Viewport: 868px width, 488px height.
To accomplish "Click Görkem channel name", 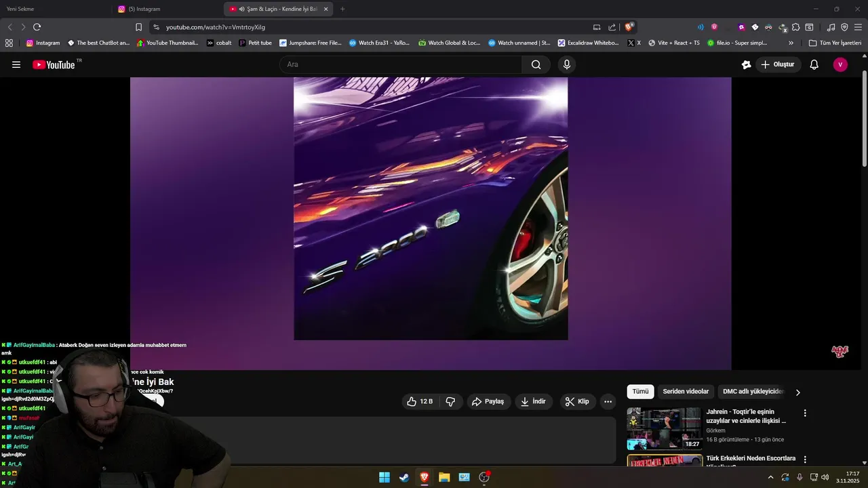I will click(x=715, y=430).
